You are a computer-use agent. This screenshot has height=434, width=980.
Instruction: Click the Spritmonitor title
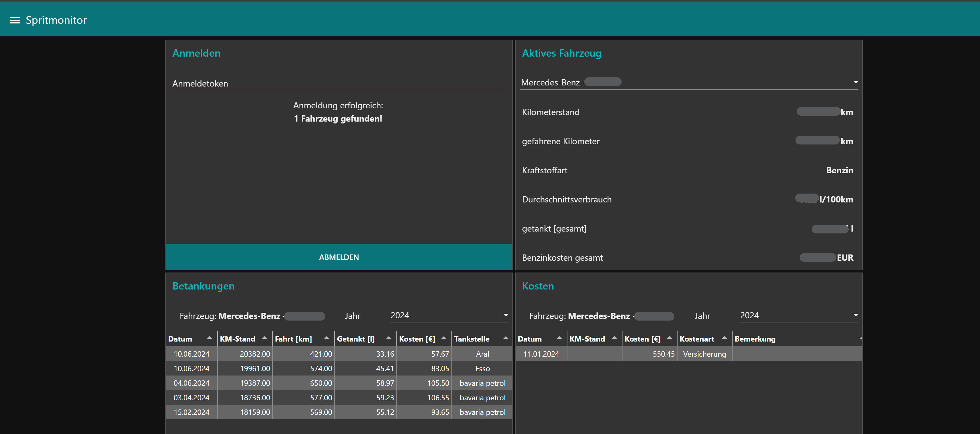56,20
